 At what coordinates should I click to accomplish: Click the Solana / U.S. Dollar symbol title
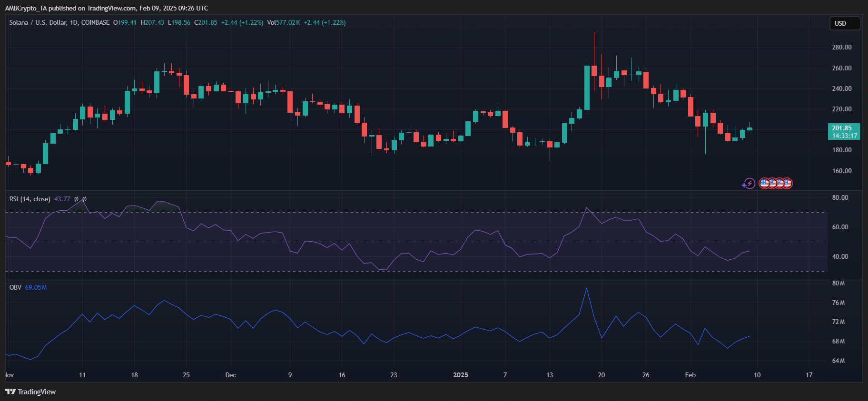38,22
